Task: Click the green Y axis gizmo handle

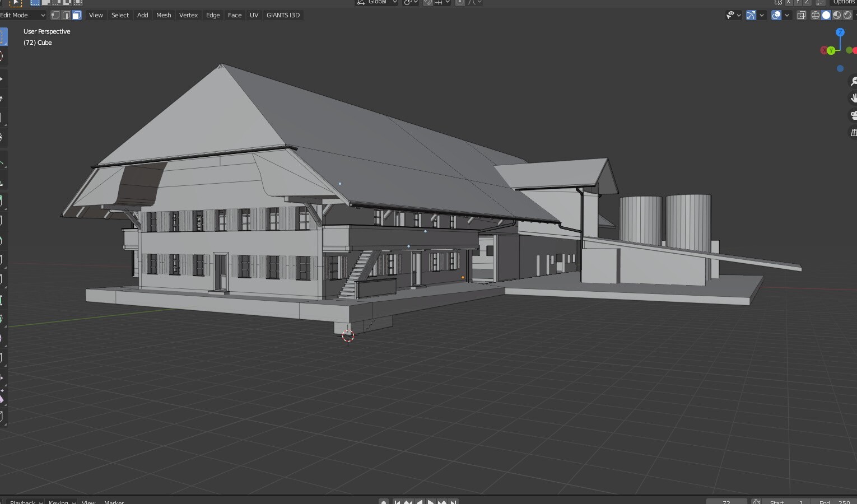Action: click(x=831, y=50)
